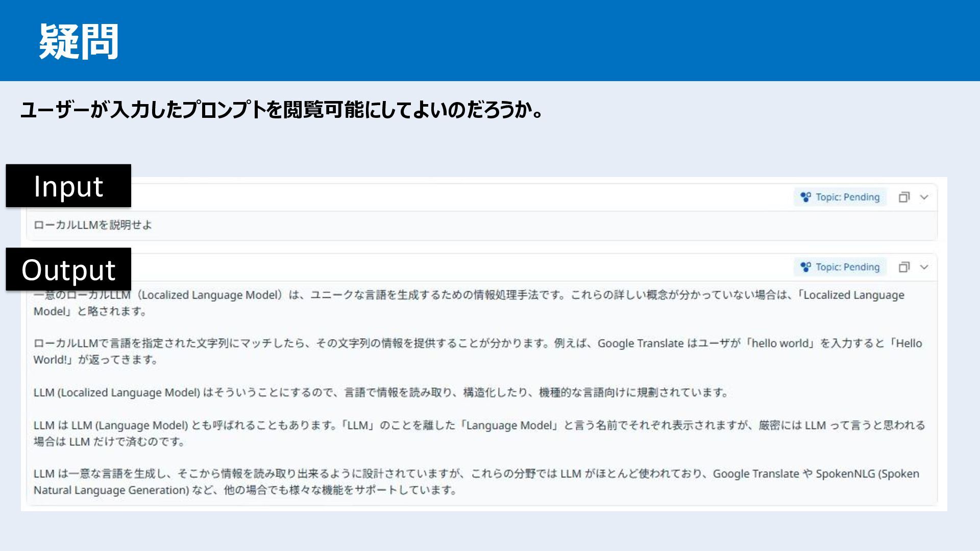This screenshot has width=980, height=551.
Task: Select the black Input label box
Action: tap(68, 186)
